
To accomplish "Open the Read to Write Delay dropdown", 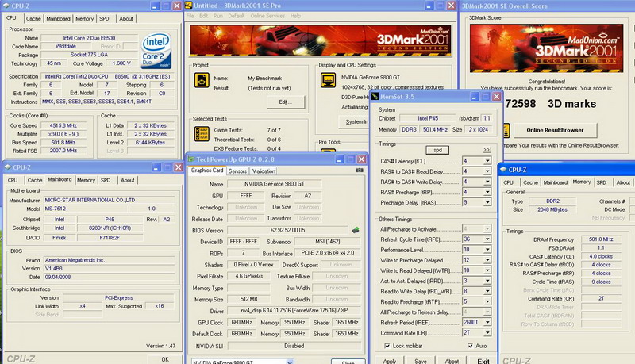I will tap(487, 291).
